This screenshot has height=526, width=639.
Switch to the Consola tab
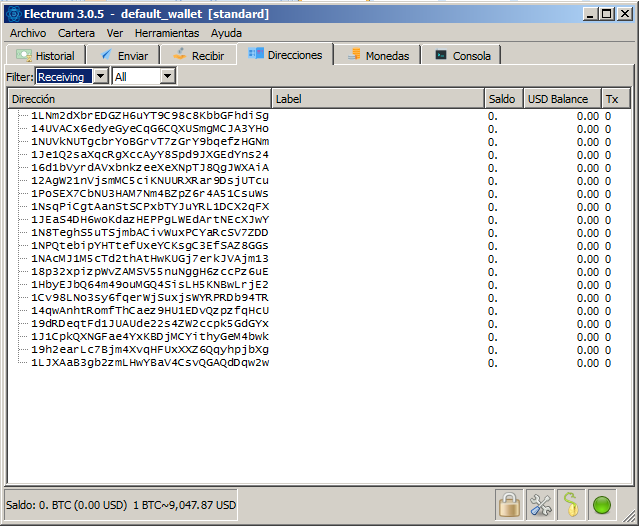462,55
